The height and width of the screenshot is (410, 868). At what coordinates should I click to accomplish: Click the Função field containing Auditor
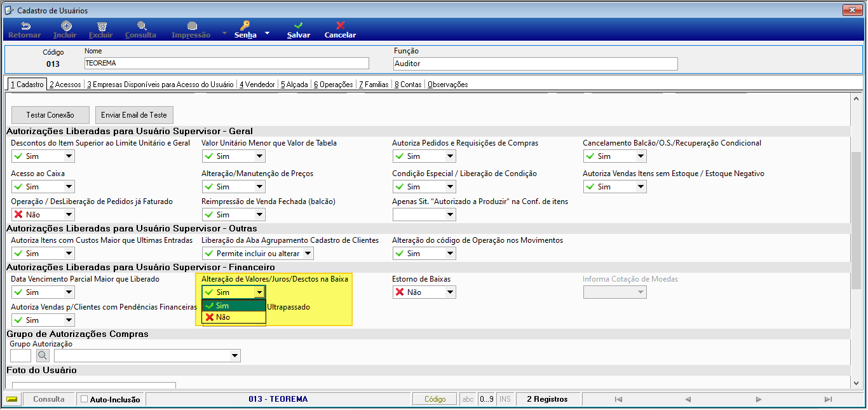pyautogui.click(x=536, y=64)
